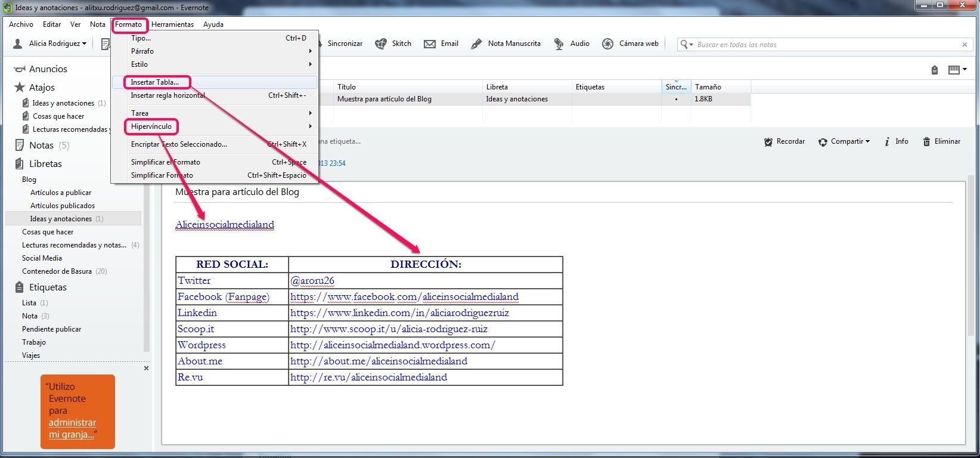The image size is (980, 458).
Task: Open the Compartir share dropdown
Action: pos(843,142)
